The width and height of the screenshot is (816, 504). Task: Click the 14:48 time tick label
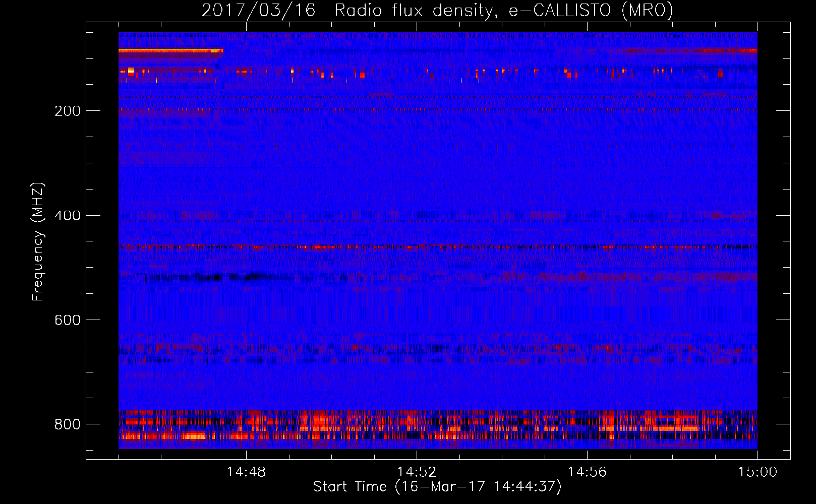point(246,472)
